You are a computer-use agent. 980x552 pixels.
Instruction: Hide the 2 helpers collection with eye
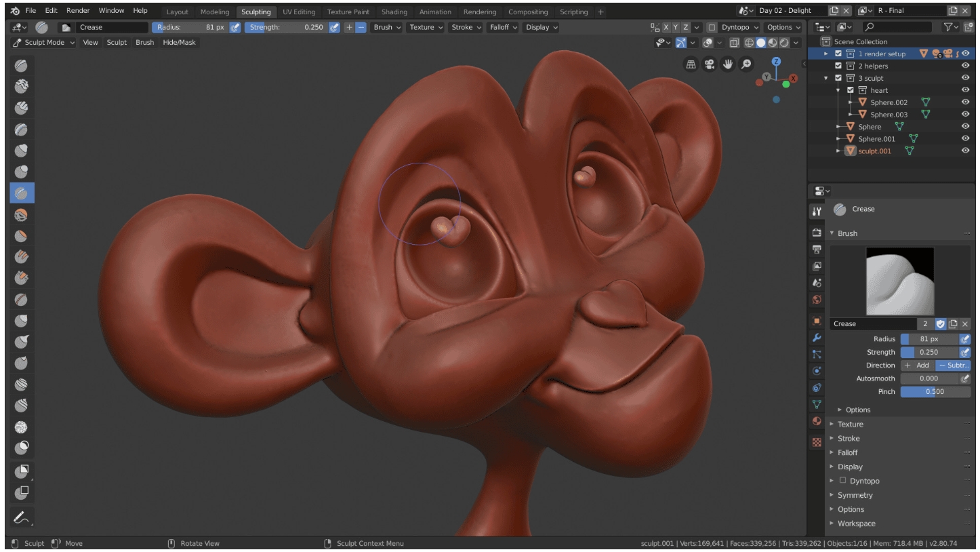tap(965, 66)
